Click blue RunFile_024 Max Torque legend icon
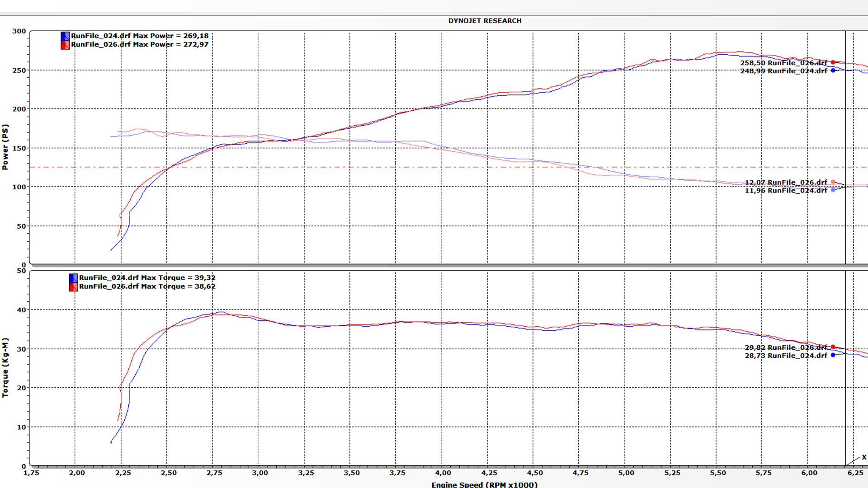The image size is (868, 488). click(73, 278)
